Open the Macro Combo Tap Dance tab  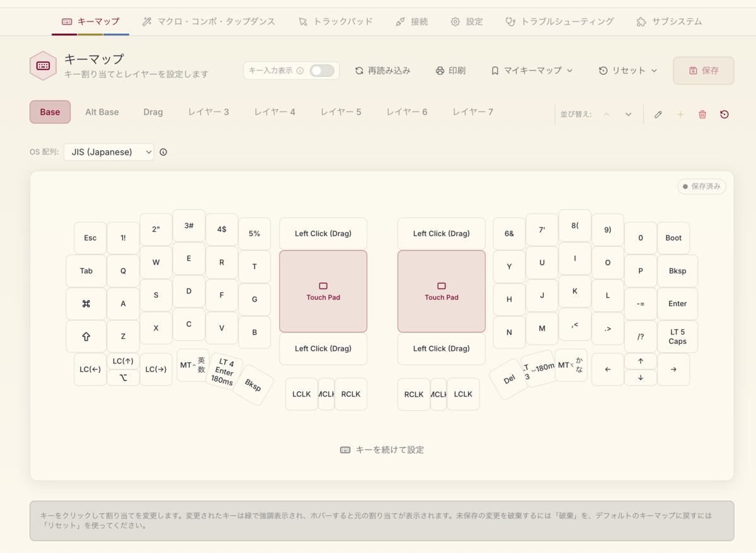coord(209,21)
